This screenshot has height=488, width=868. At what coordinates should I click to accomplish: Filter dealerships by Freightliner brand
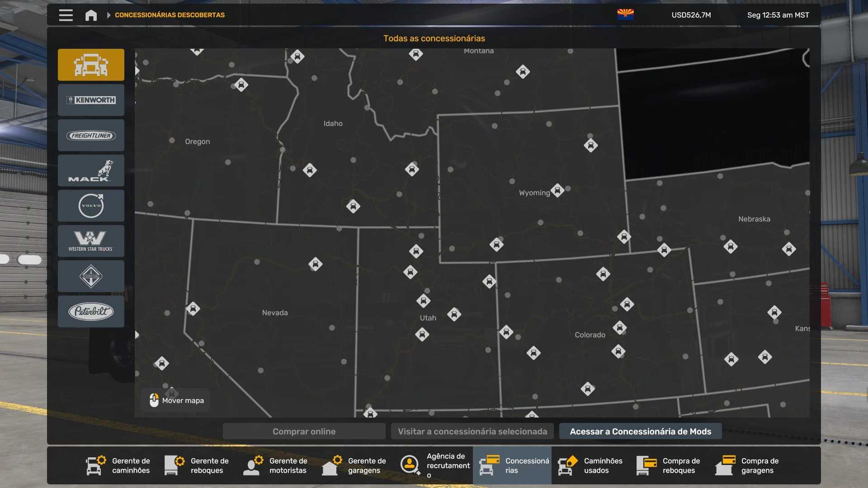click(x=91, y=135)
